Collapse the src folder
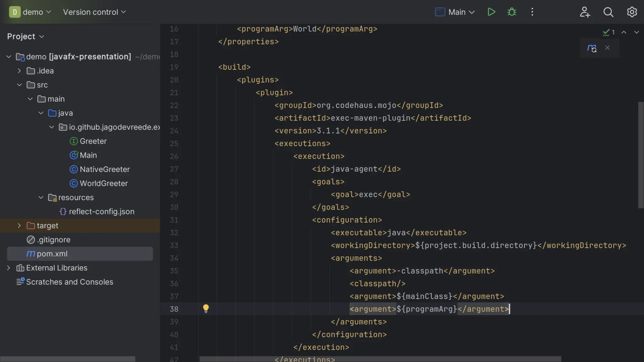Viewport: 644px width, 362px height. pos(19,85)
